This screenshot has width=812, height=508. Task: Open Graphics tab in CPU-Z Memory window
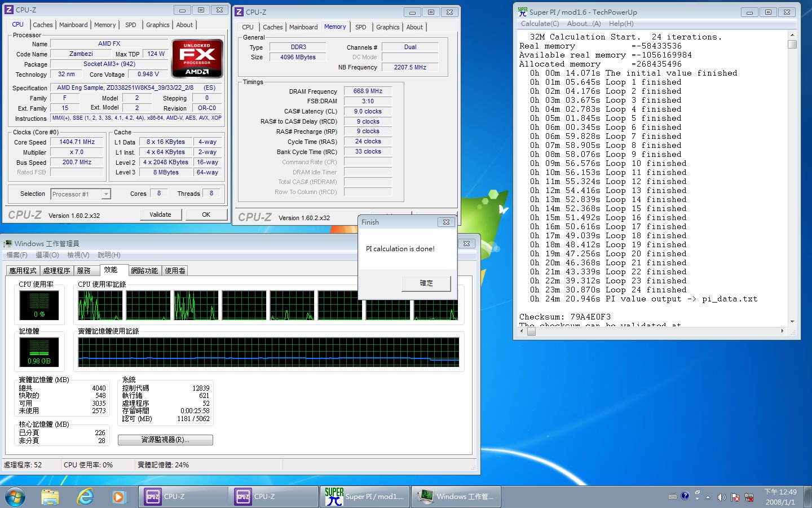[388, 27]
